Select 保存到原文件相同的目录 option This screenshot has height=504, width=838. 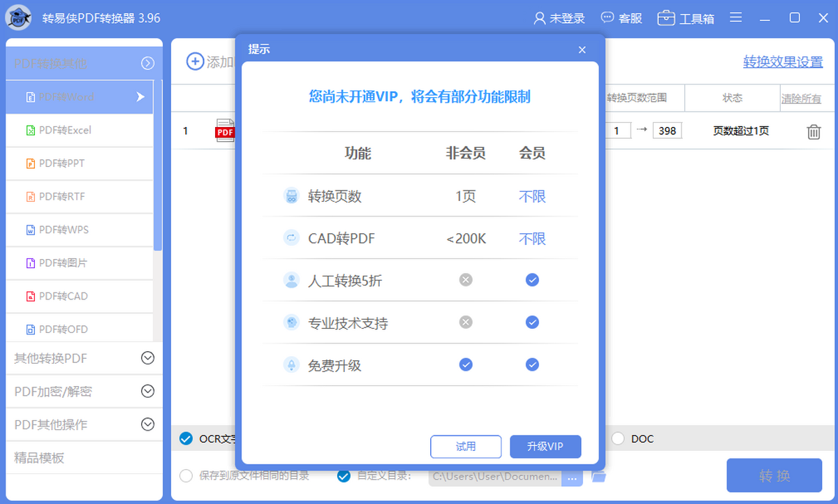[x=186, y=475]
